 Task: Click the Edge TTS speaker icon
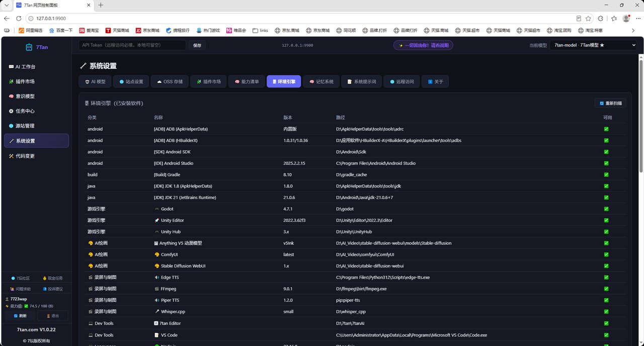(x=156, y=278)
